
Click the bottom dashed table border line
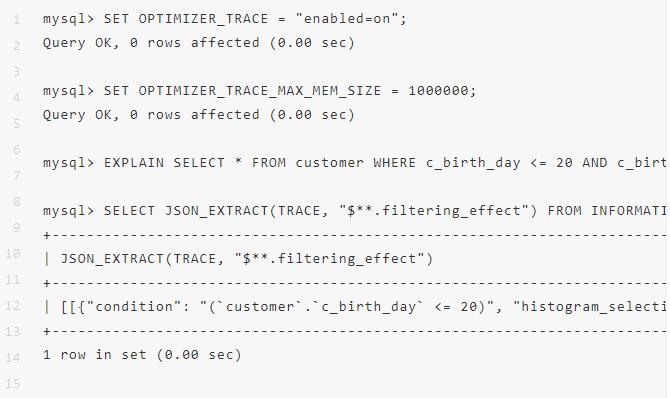[355, 331]
